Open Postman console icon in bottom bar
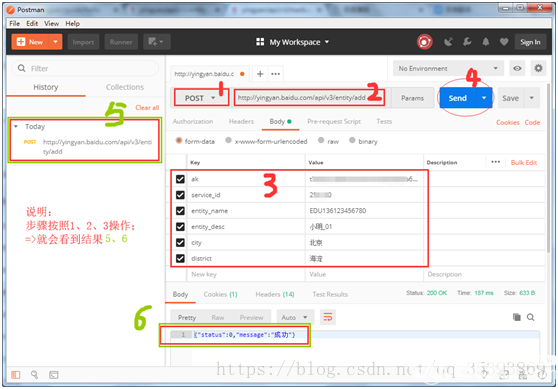Viewport: 558px width, 389px height. [54, 375]
